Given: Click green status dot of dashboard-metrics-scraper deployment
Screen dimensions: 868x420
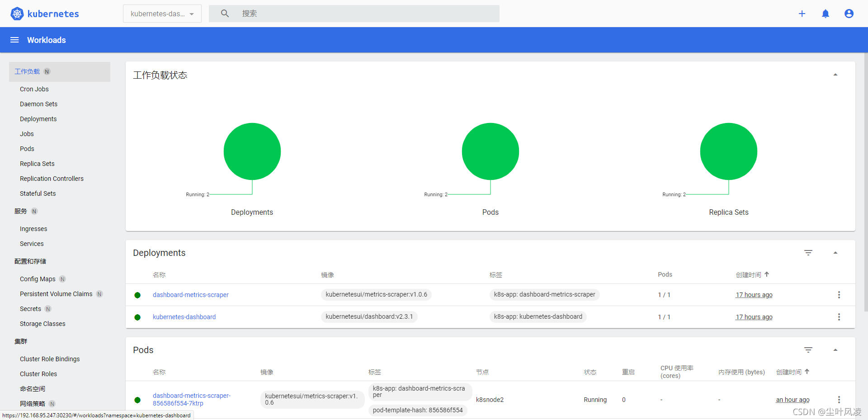Looking at the screenshot, I should click(137, 295).
